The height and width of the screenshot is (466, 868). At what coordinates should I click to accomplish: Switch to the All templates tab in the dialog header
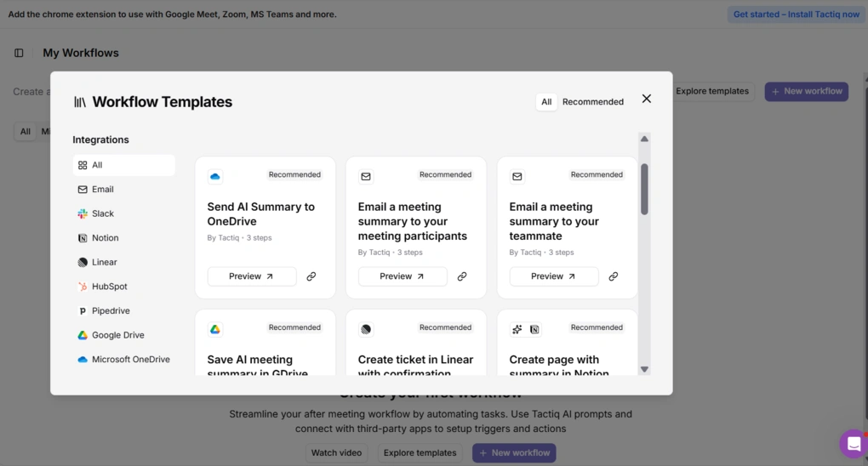click(546, 102)
